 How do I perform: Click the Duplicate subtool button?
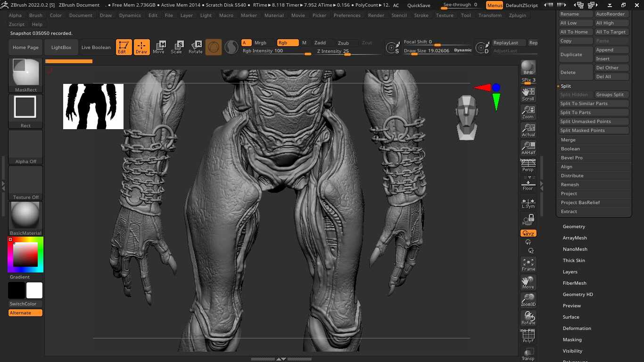click(x=576, y=54)
